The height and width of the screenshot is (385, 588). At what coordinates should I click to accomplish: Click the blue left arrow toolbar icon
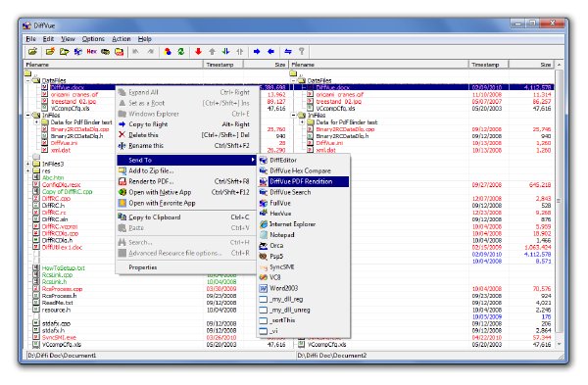tap(270, 51)
